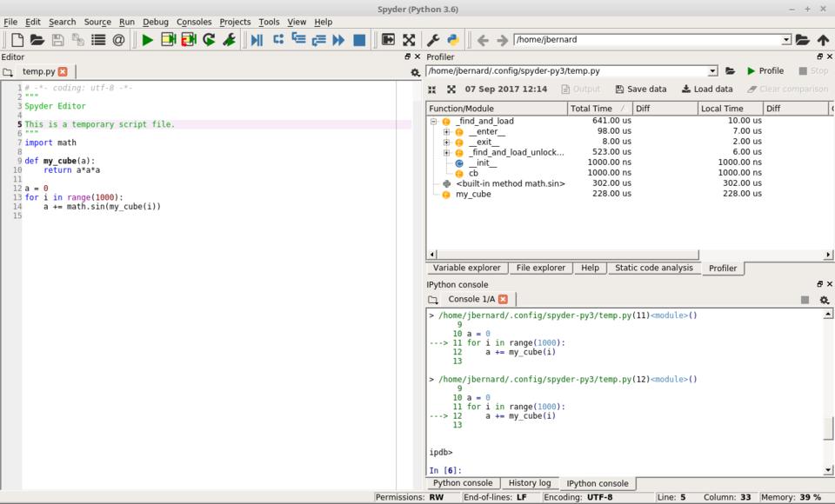Screen dimensions: 835x504
Task: Click the Stop debugging blue square icon
Action: point(359,40)
